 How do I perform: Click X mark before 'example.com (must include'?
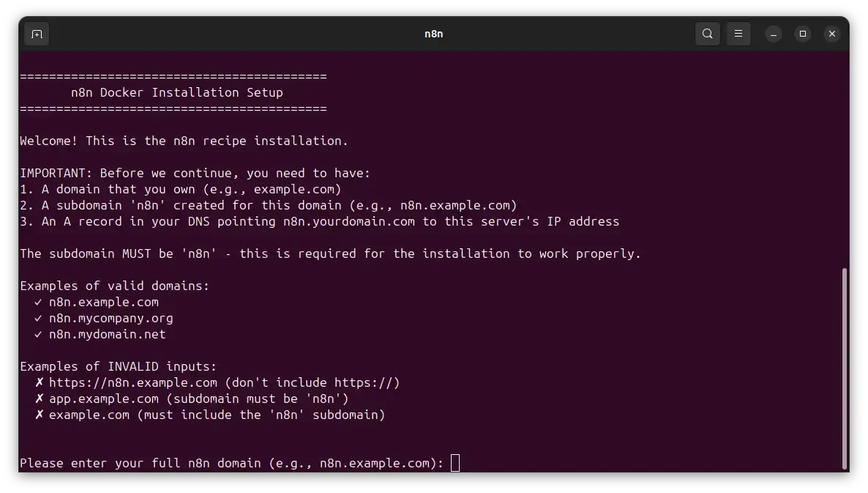[x=39, y=415]
